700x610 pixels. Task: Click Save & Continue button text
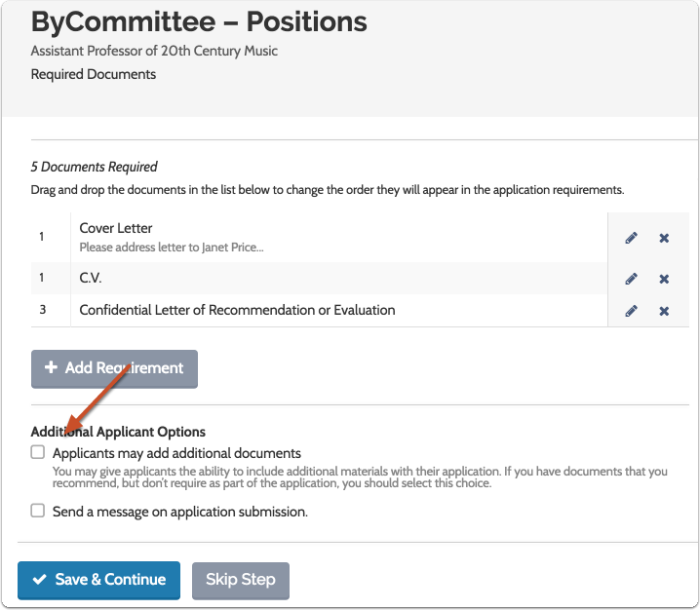[x=110, y=580]
